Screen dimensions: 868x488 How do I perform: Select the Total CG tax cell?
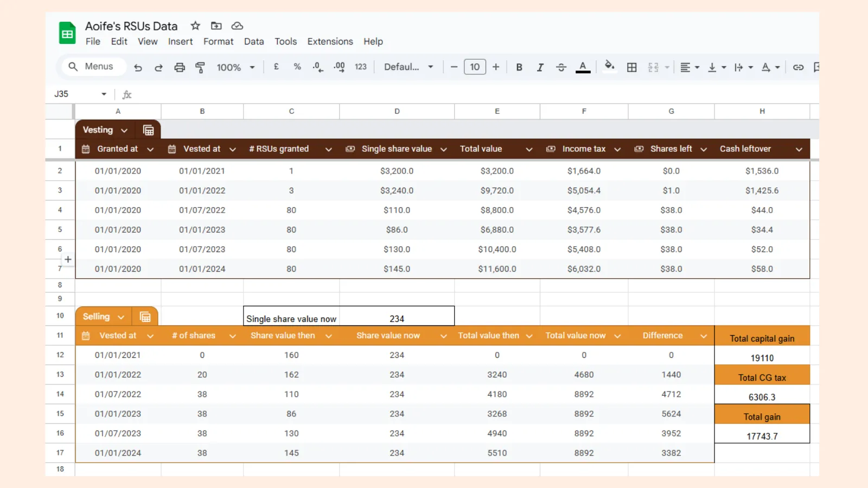762,377
